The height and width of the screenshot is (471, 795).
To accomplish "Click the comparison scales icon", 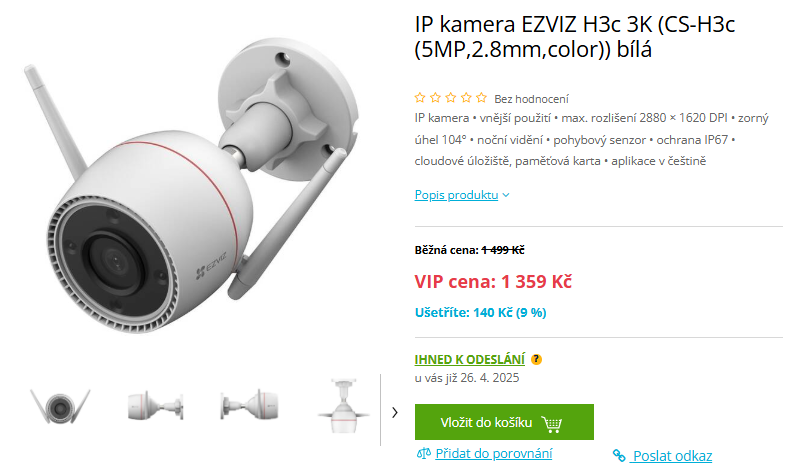I will pos(423,453).
